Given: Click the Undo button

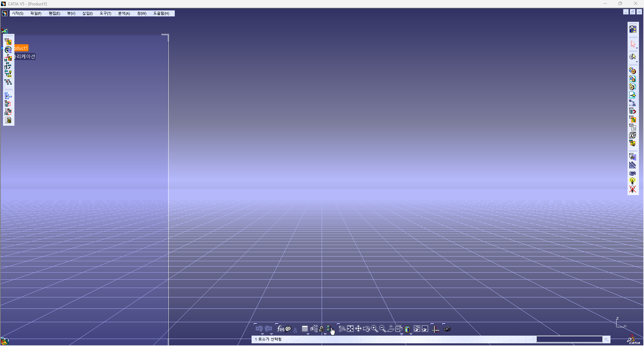Looking at the screenshot, I should [259, 329].
